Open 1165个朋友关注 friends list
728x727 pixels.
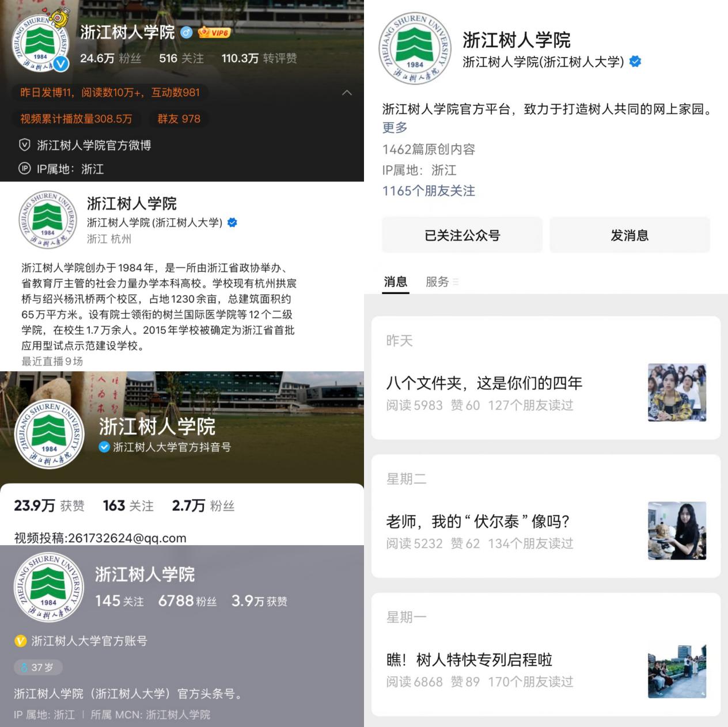429,191
